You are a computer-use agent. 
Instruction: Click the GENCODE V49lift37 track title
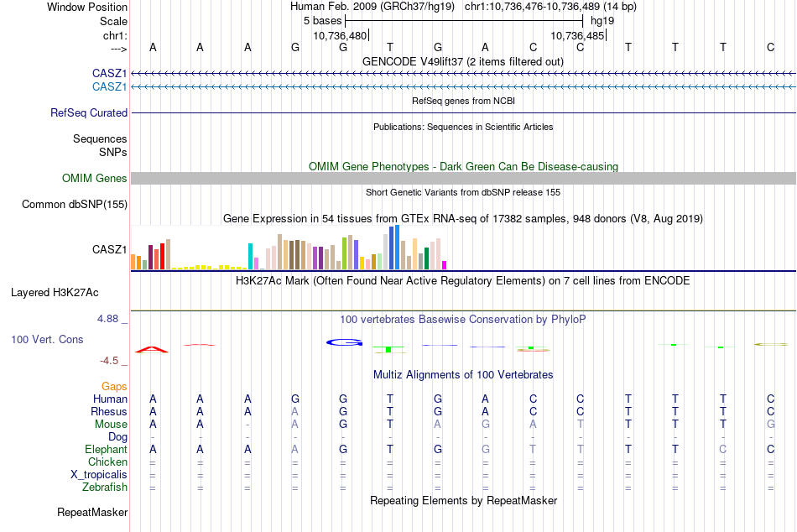pyautogui.click(x=462, y=61)
